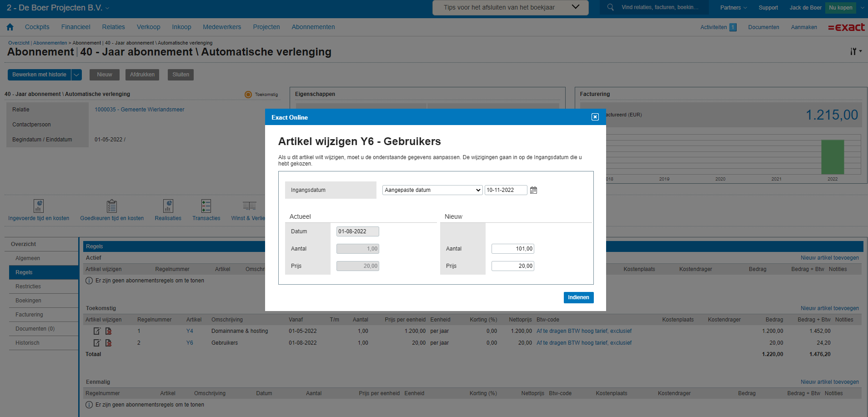Open calendar picker next to Ingangsdatum date
The image size is (868, 417).
tap(533, 190)
